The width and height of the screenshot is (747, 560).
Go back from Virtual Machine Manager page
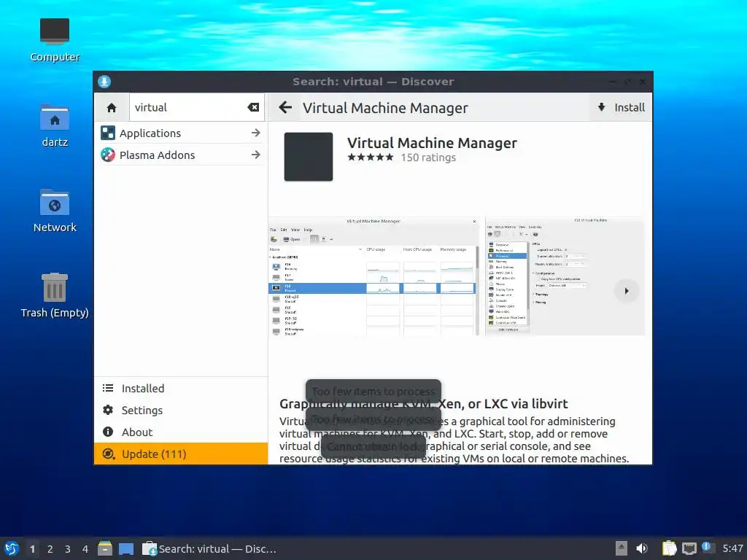pyautogui.click(x=285, y=108)
